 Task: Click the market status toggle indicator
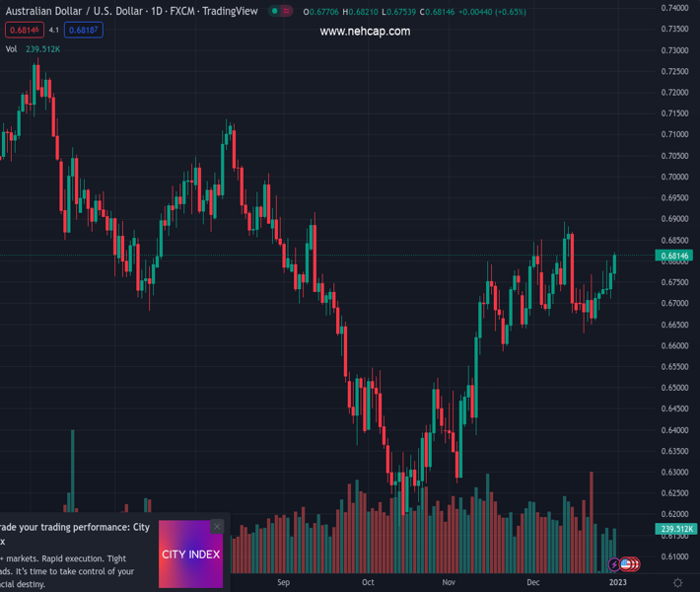(x=281, y=12)
